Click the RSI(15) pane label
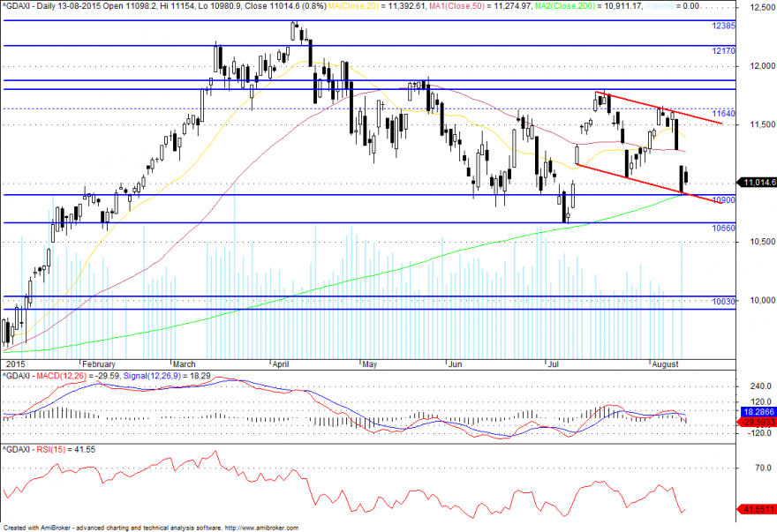Image resolution: width=777 pixels, height=532 pixels. 49,450
